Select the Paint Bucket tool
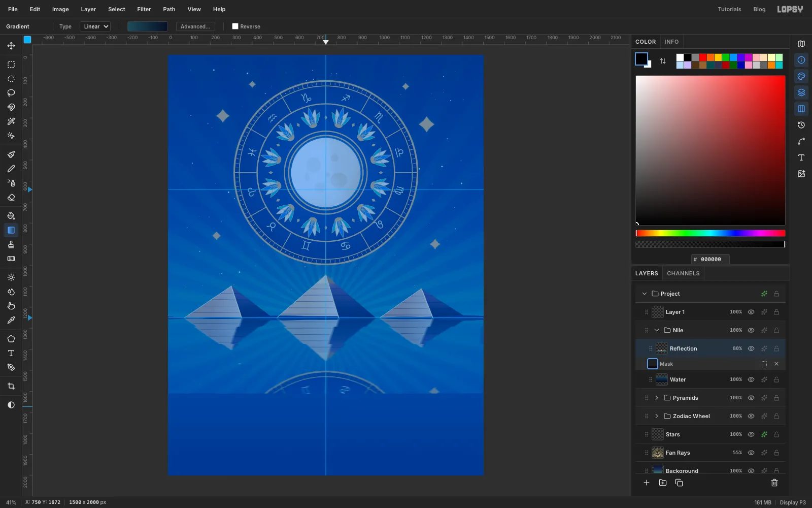Screen dimensions: 812x508 pyautogui.click(x=11, y=216)
